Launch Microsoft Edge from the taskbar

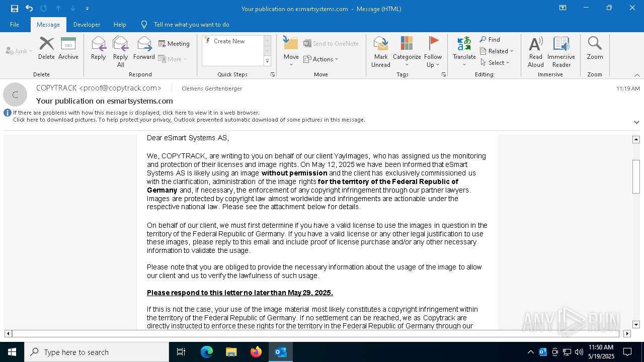click(x=207, y=352)
